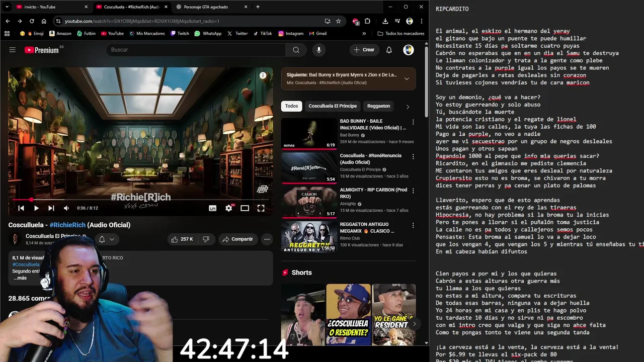644x362 pixels.
Task: Open the Twitch bookmark
Action: tap(180, 34)
